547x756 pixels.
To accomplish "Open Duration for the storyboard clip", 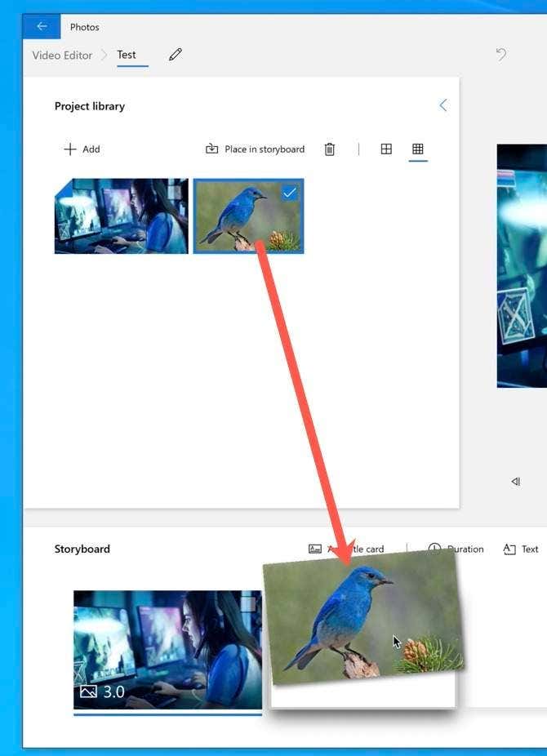I will [456, 549].
